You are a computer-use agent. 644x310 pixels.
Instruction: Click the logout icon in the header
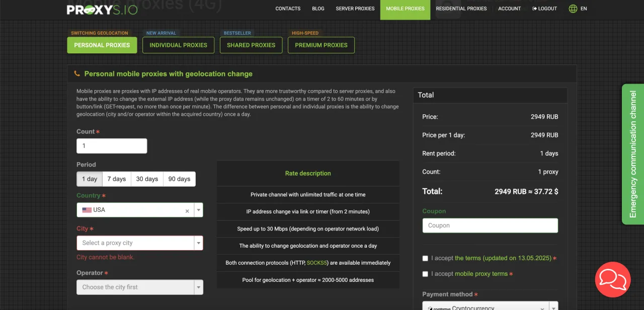[534, 9]
